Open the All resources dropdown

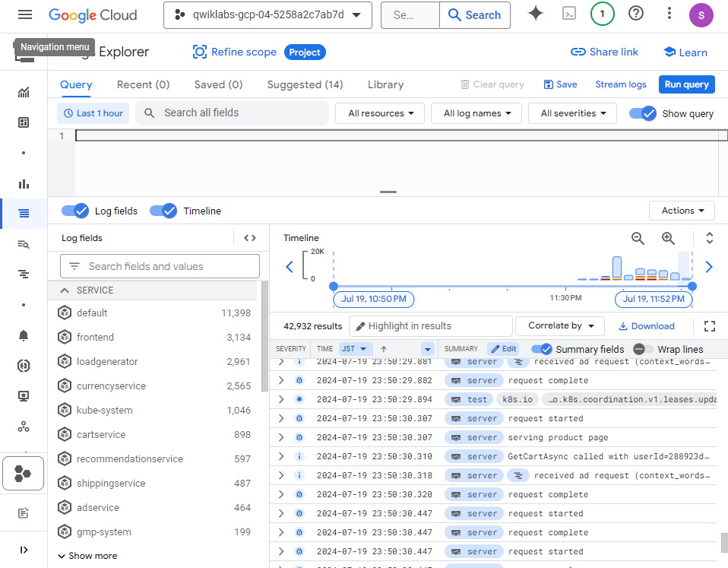coord(380,113)
